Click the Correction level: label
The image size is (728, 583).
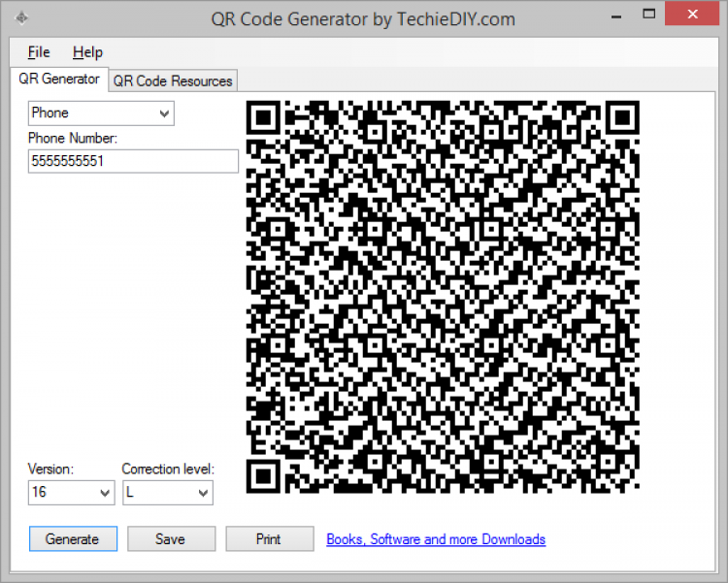pos(168,469)
